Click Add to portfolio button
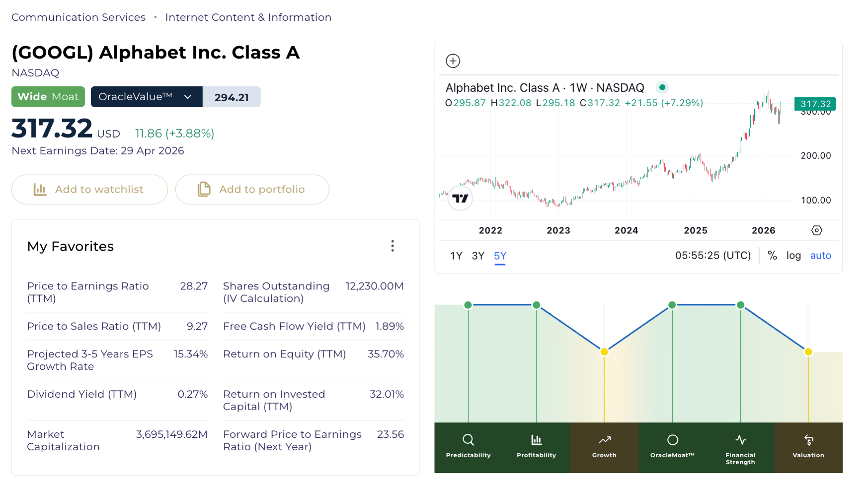The height and width of the screenshot is (487, 868). pos(252,190)
